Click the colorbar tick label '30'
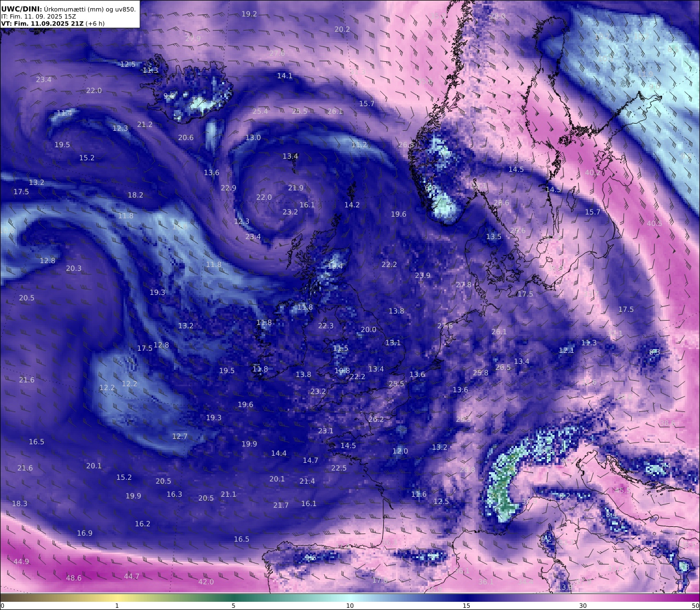Viewport: 700px width, 610px height. [583, 606]
